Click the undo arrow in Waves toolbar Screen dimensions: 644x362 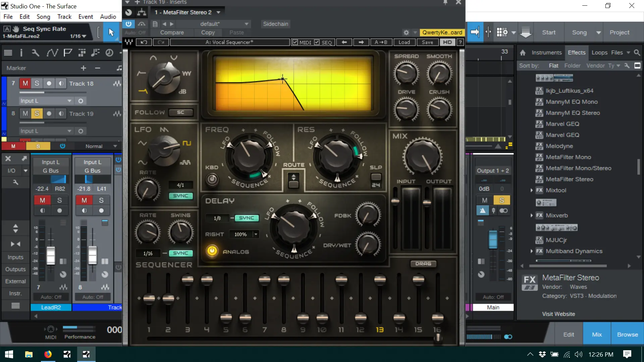click(144, 42)
